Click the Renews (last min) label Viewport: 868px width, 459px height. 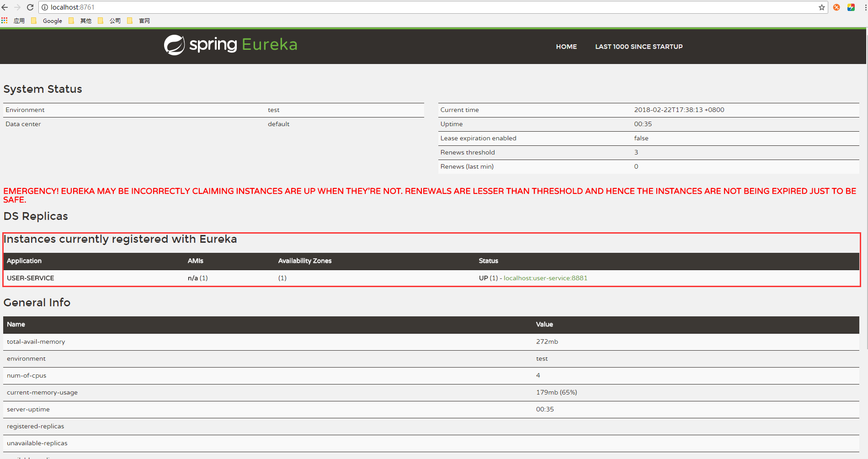[467, 166]
